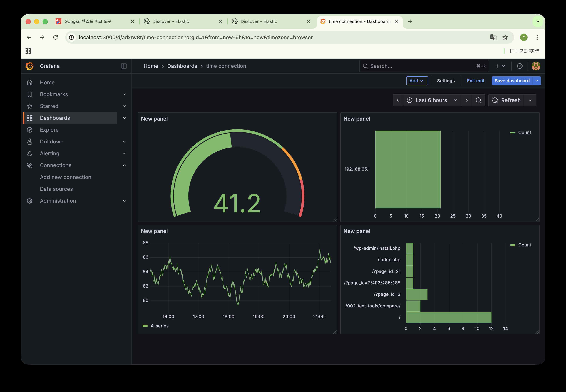Open the Add panel dropdown
Viewport: 566px width, 392px height.
[417, 81]
